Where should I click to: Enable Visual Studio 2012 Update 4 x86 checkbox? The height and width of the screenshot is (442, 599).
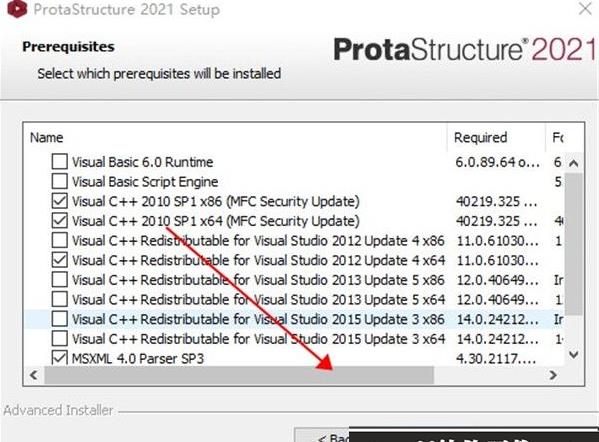60,240
